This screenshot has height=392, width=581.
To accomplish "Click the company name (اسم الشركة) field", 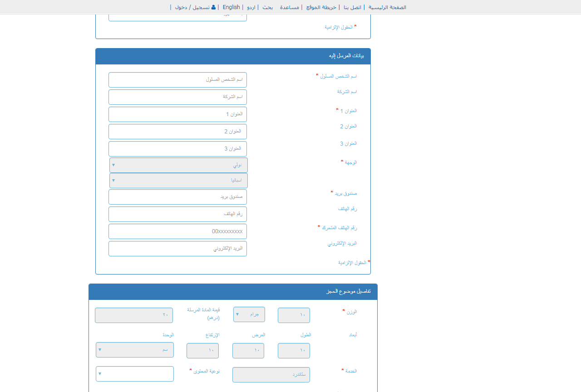I will click(177, 97).
